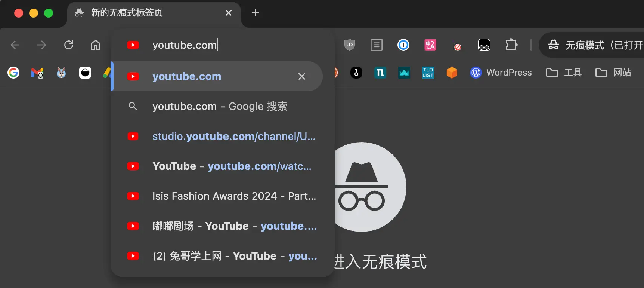Open the Gmail bookmark

pyautogui.click(x=37, y=73)
